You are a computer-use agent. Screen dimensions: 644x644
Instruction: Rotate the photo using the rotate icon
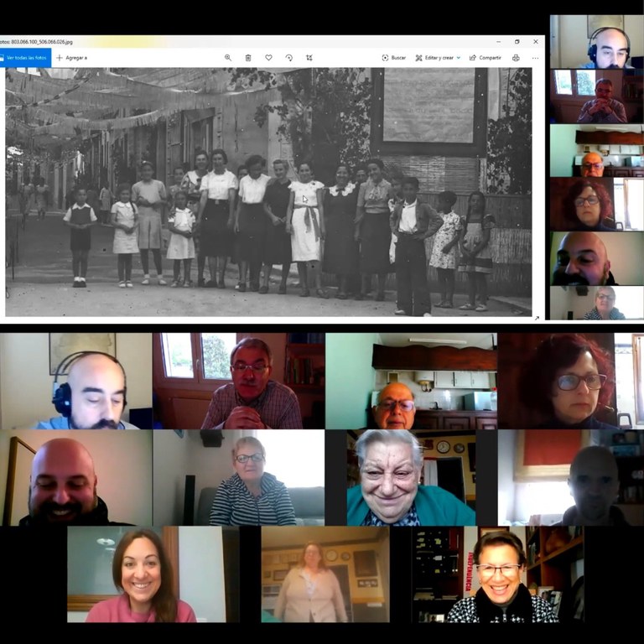pyautogui.click(x=289, y=58)
